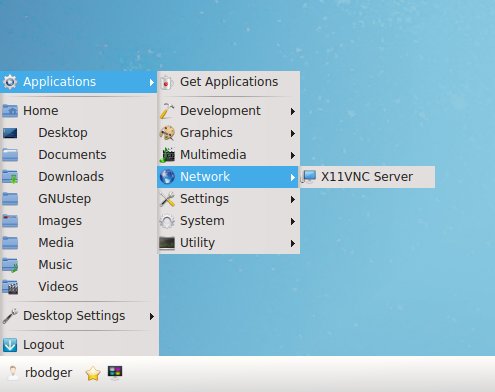495x392 pixels.
Task: Click the Music folder icon
Action: (x=10, y=265)
